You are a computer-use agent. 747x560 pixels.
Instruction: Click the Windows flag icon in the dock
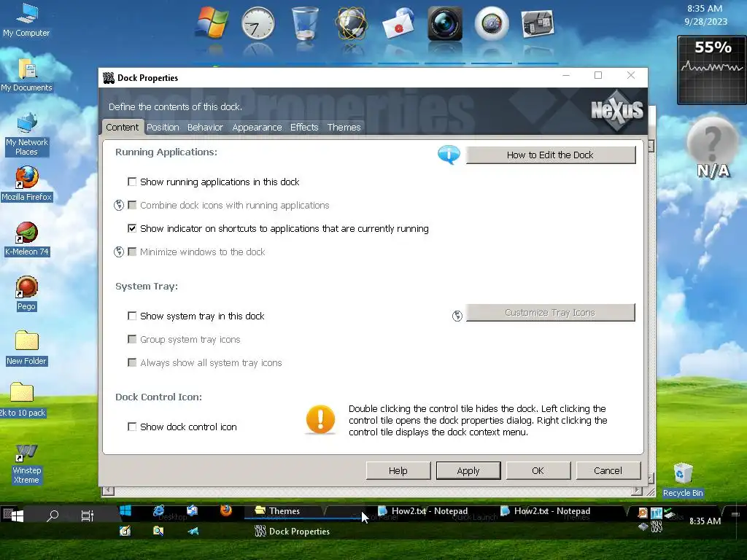[x=212, y=23]
